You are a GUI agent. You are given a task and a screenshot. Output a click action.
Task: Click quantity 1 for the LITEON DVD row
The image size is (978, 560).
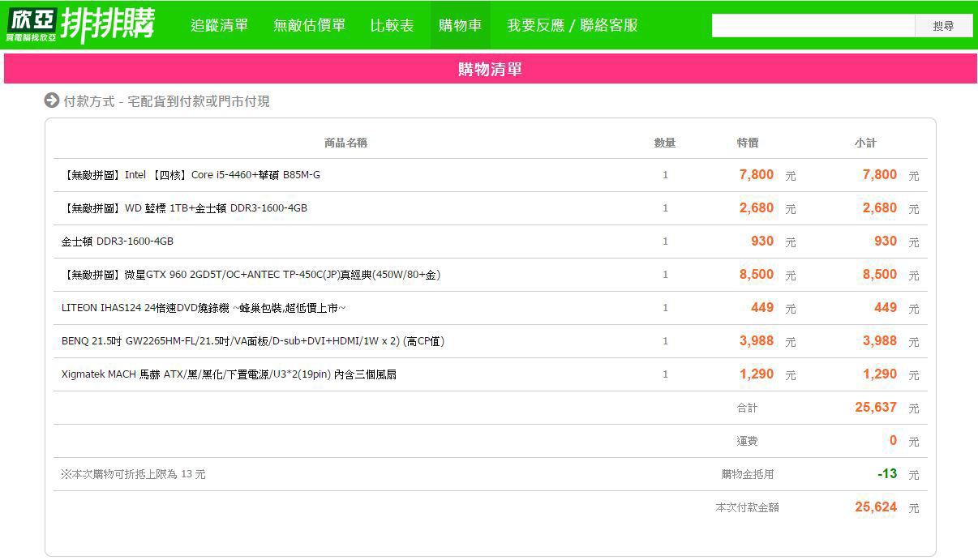(x=665, y=308)
